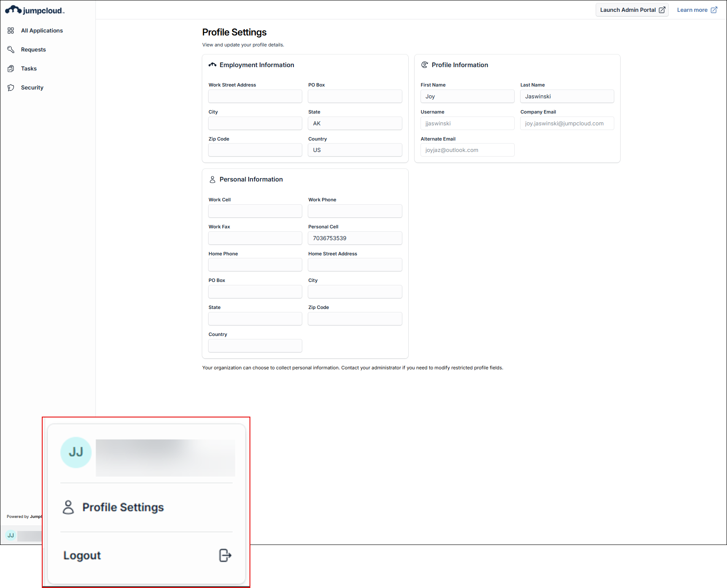Open the Learn more link
This screenshot has height=588, width=727.
[x=692, y=10]
